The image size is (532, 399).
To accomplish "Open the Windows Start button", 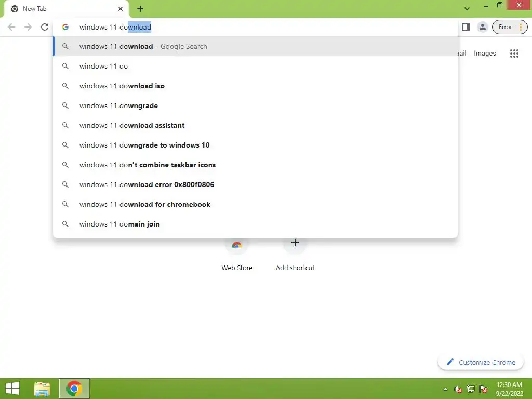I will click(x=12, y=389).
